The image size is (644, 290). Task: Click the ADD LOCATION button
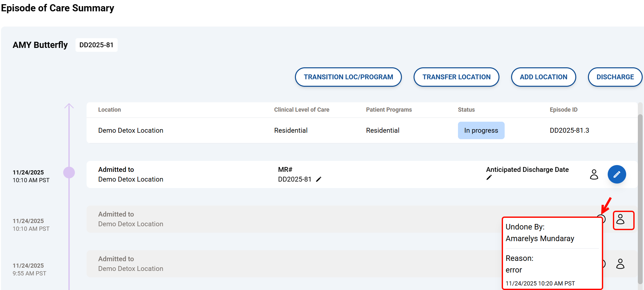pyautogui.click(x=543, y=77)
